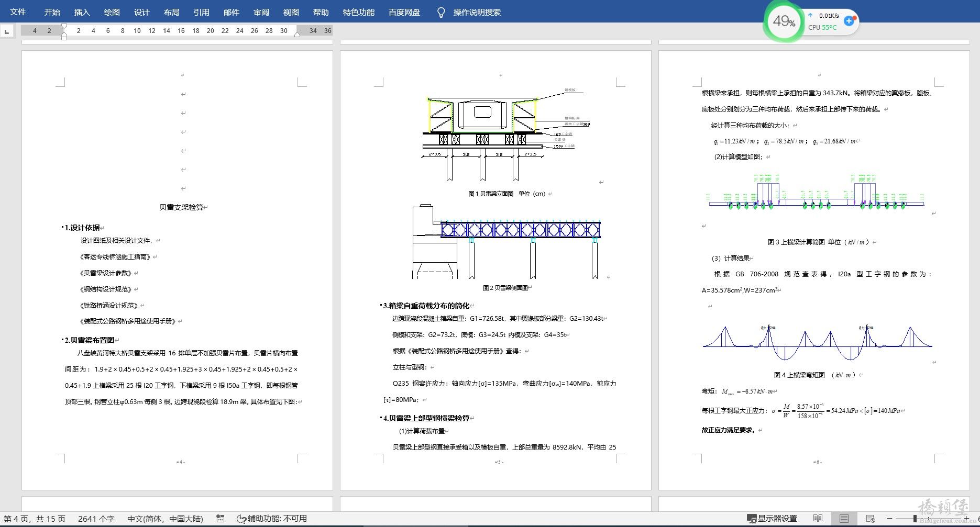Open the 特色功能 ribbon tab
Screen dimensions: 980x527
pyautogui.click(x=359, y=12)
